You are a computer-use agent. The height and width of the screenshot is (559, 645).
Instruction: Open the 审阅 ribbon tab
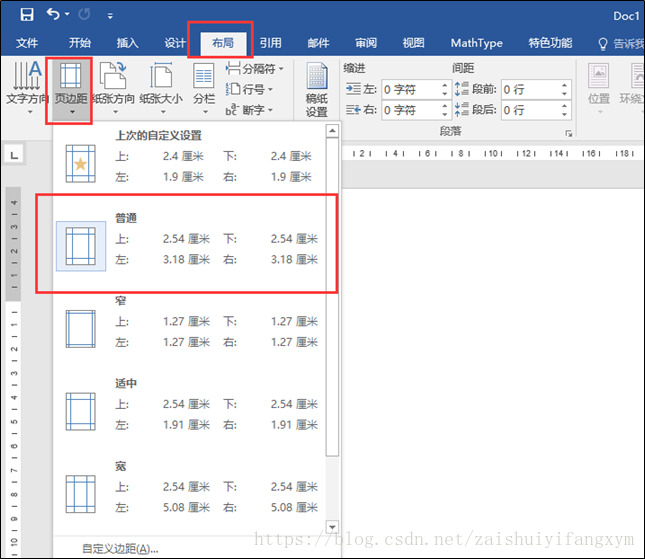coord(366,43)
